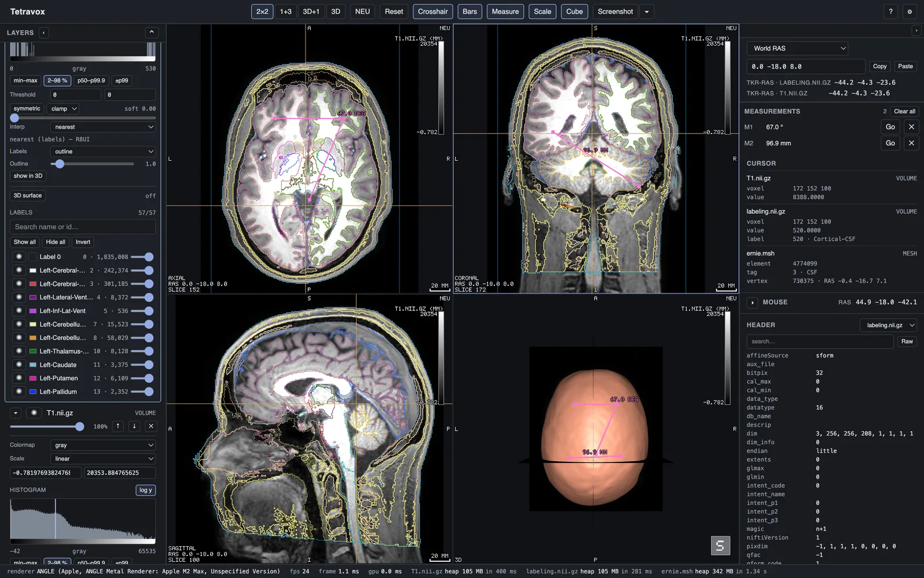
Task: Toggle visibility of Label 0
Action: pos(19,257)
